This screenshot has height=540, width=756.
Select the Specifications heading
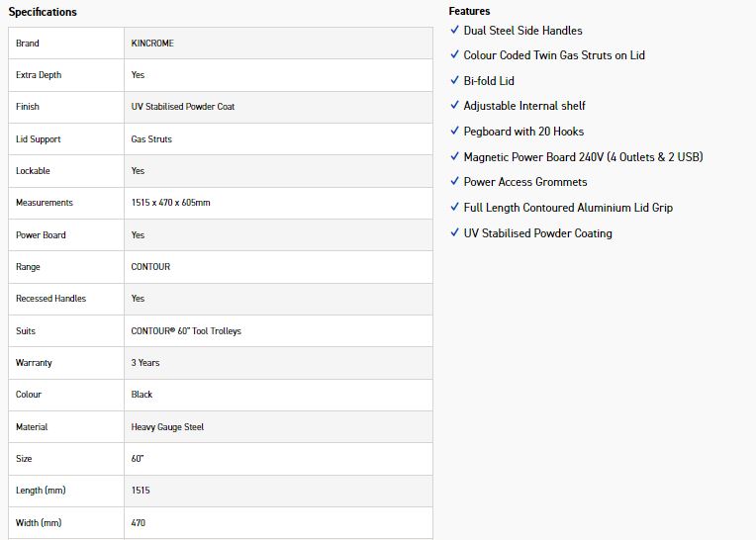pos(43,12)
